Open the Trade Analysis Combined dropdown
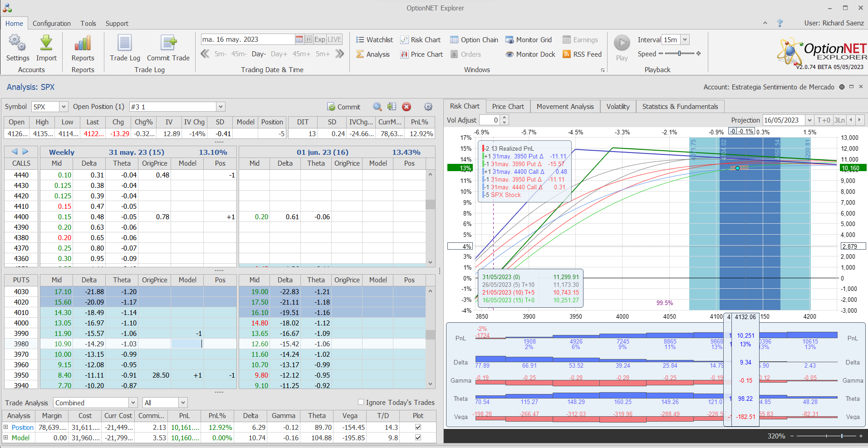 [x=133, y=403]
